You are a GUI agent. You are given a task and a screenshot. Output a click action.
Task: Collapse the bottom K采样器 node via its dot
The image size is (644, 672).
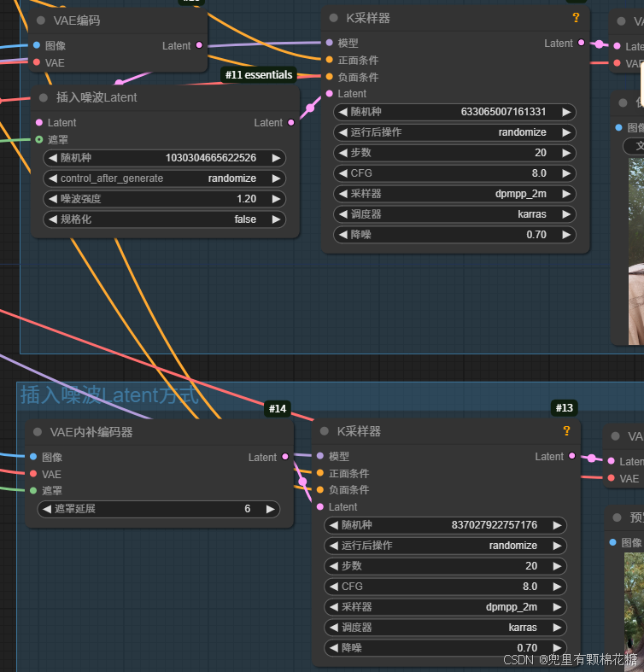[325, 431]
